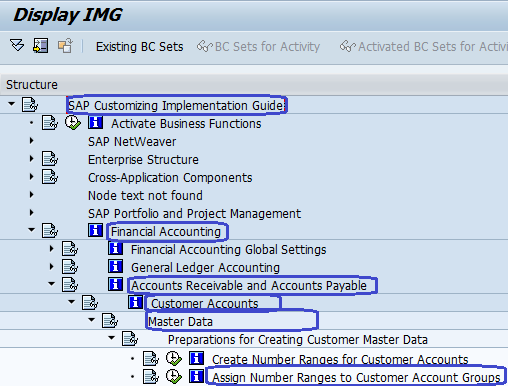Open documentation icon for Activate Business Functions
The width and height of the screenshot is (508, 386).
click(50, 123)
